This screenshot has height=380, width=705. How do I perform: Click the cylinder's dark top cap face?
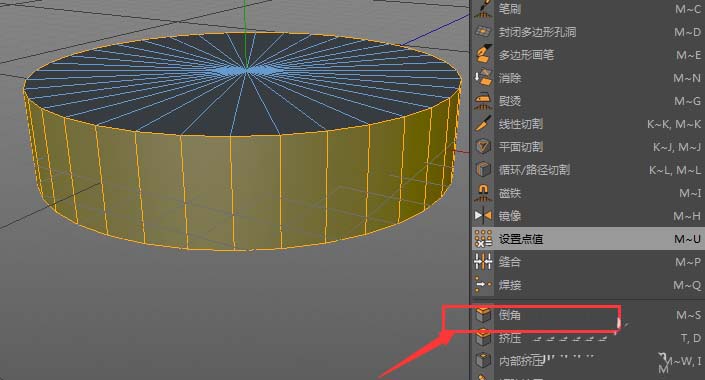tap(243, 83)
